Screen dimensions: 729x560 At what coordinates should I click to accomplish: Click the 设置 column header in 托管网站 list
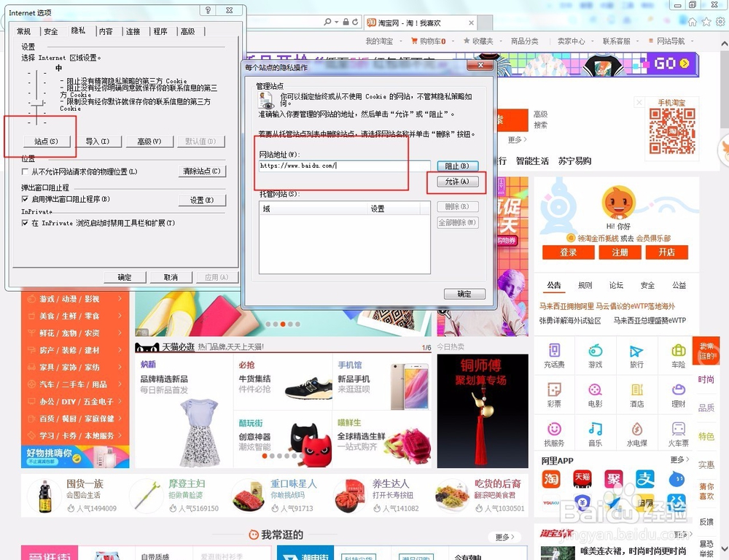(x=394, y=209)
